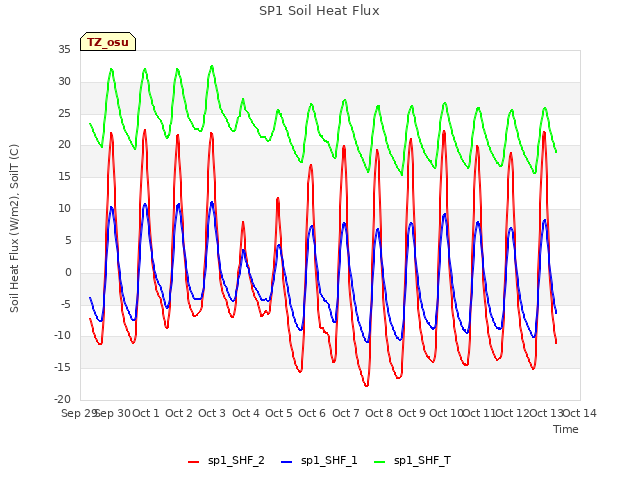Click the 15 y-axis tick label

(64, 177)
